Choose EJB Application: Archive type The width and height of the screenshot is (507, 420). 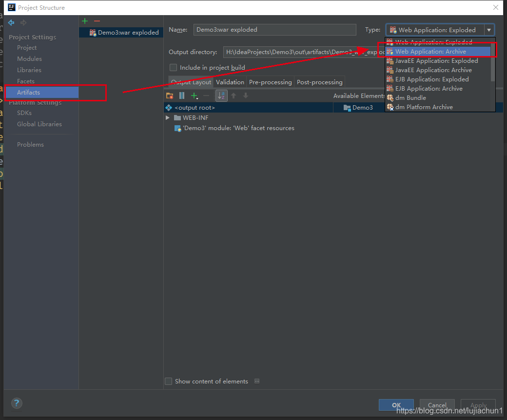coord(438,89)
